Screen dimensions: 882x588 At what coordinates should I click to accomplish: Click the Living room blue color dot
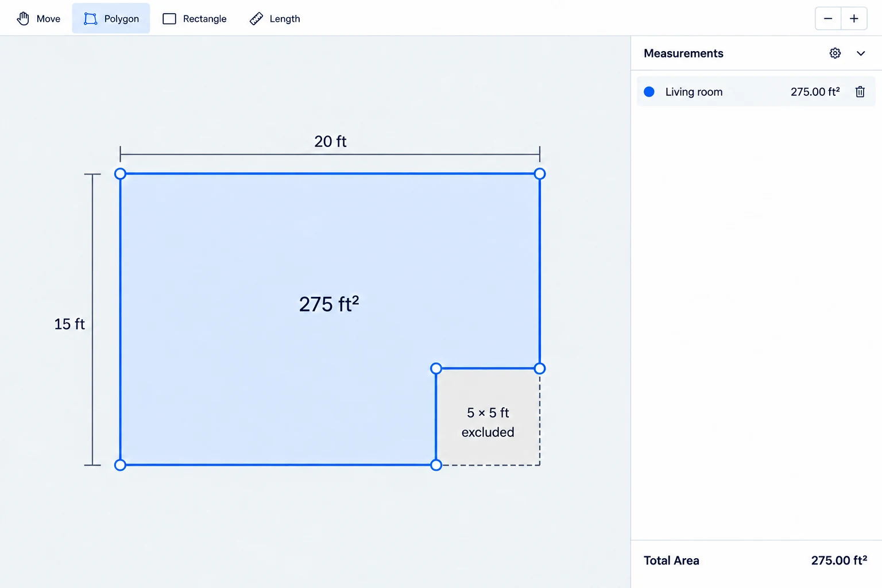(649, 92)
